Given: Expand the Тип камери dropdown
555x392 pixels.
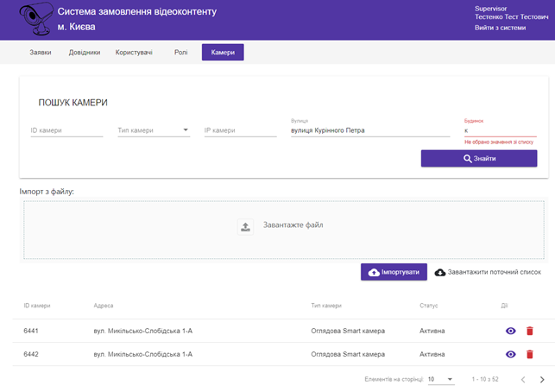Looking at the screenshot, I should (x=153, y=131).
